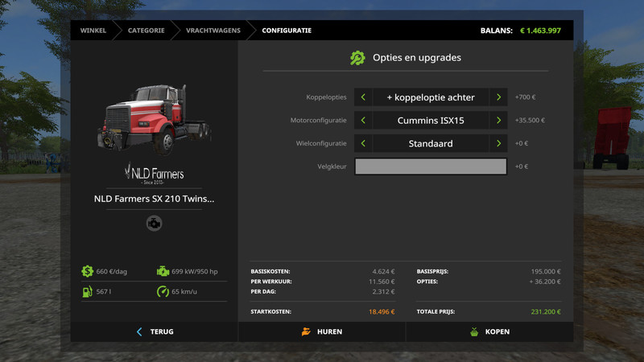The image size is (644, 362).
Task: Click the speedometer max speed icon
Action: [x=163, y=291]
